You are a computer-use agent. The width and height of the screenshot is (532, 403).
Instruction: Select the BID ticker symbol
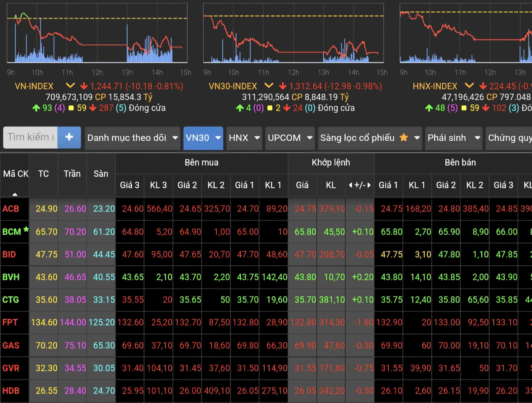click(x=9, y=254)
